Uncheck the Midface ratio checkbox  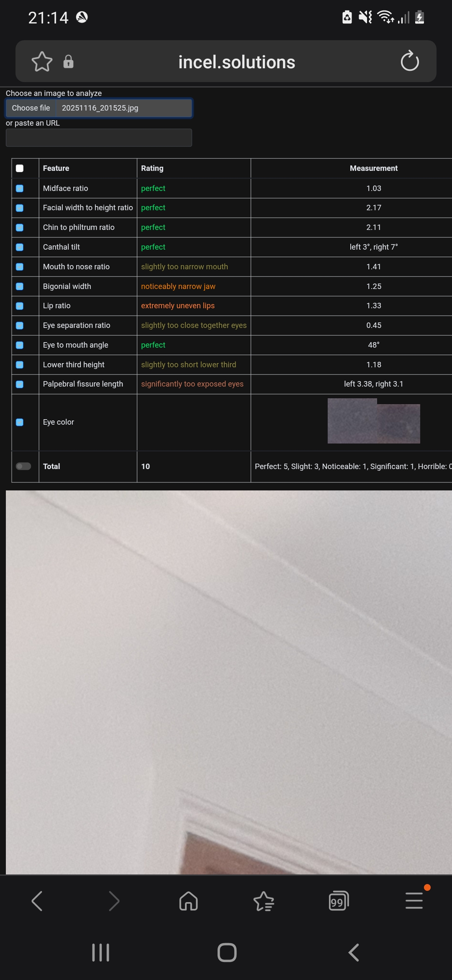20,188
